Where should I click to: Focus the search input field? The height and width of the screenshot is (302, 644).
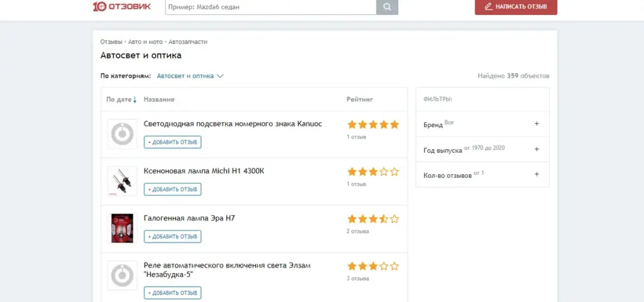tap(270, 7)
